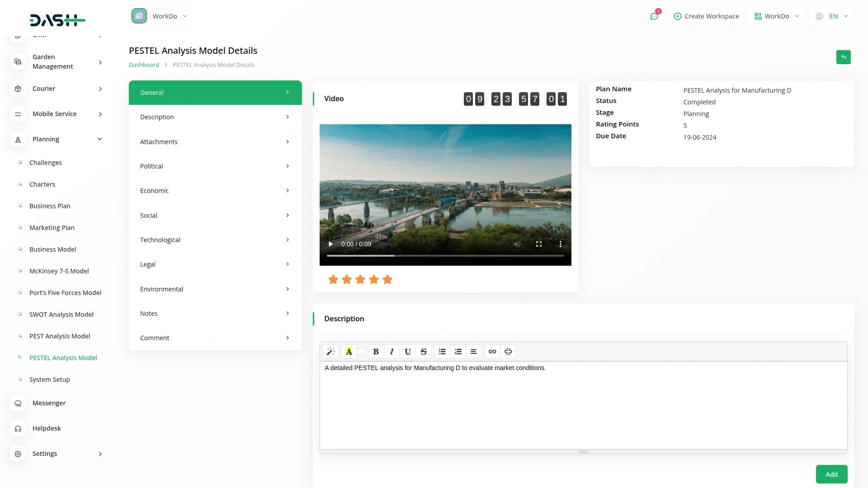Go to SWOT Analysis Model page
Image resolution: width=868 pixels, height=488 pixels.
(61, 314)
